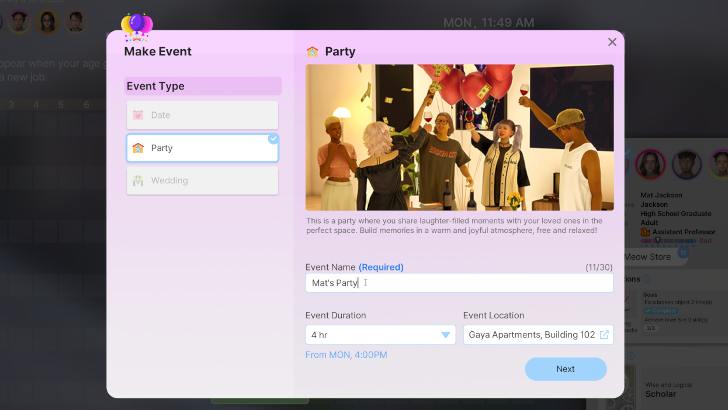The width and height of the screenshot is (728, 410).
Task: Click 'From MON, 4:00PM' text
Action: point(346,355)
